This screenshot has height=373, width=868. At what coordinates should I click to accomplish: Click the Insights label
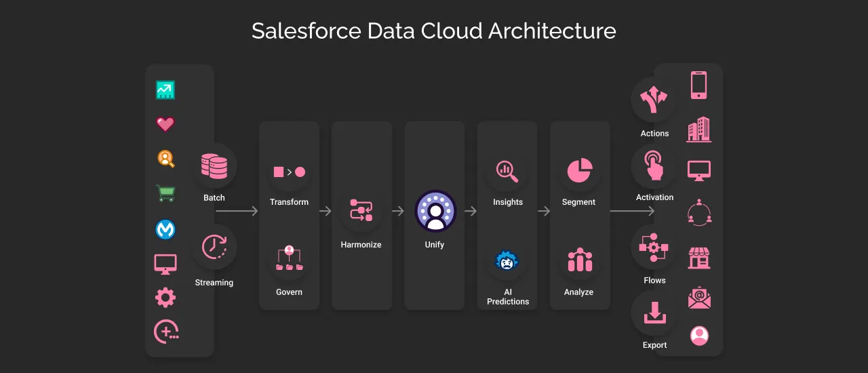pos(508,202)
